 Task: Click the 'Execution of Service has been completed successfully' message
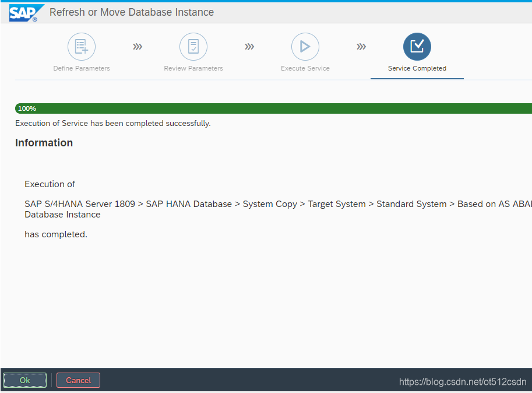click(x=112, y=123)
